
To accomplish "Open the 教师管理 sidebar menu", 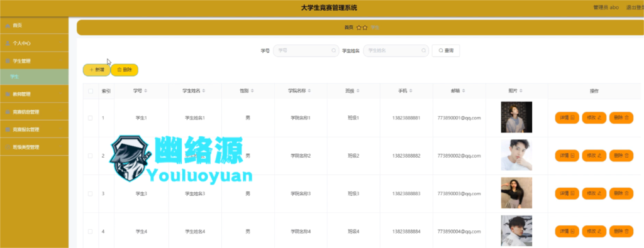I will (x=34, y=94).
